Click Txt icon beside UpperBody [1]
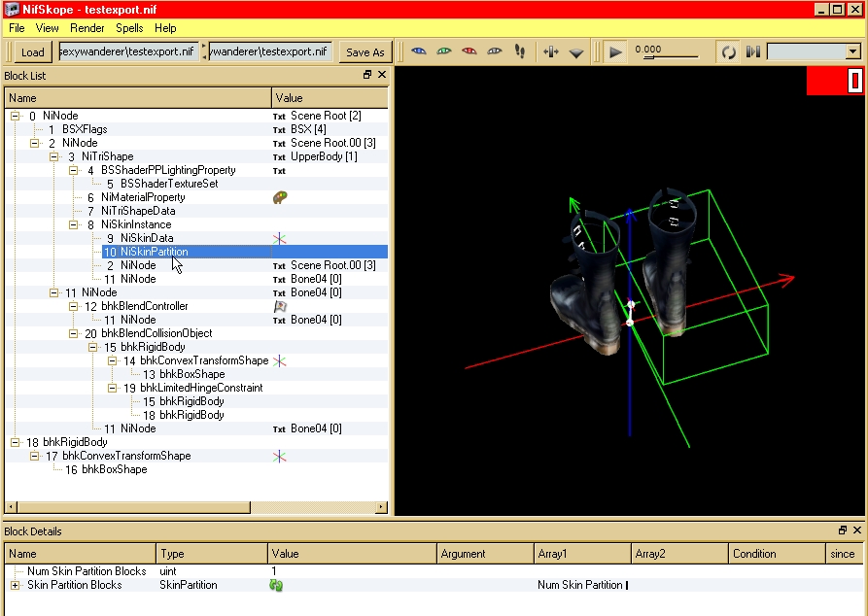 tap(279, 157)
